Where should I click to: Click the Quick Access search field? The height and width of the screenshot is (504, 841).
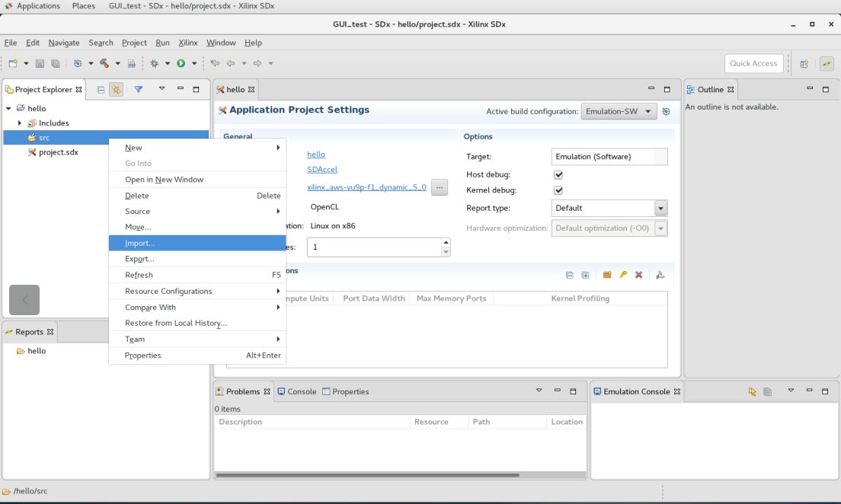753,63
